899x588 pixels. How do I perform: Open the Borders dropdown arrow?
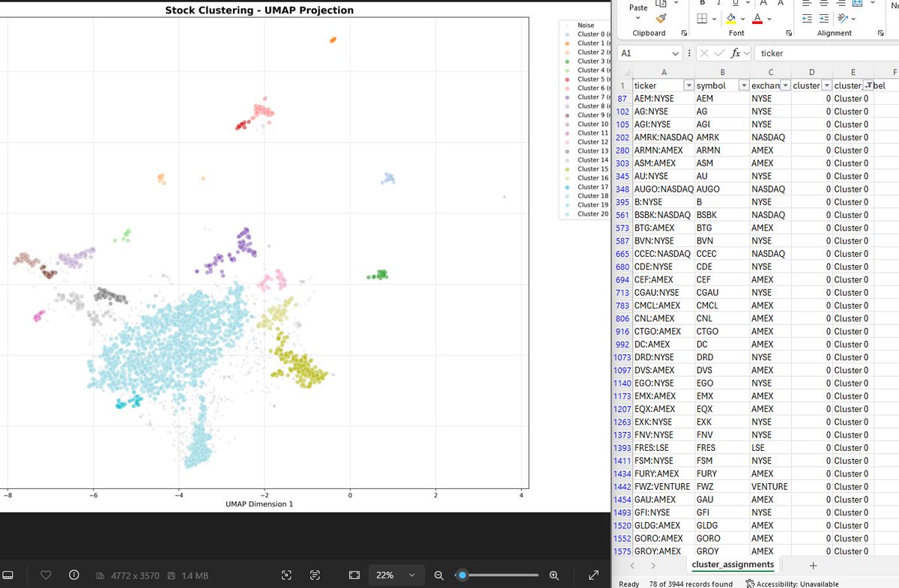[714, 19]
